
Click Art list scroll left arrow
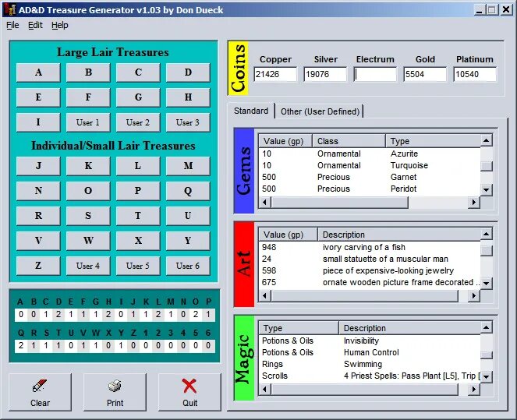[x=265, y=296]
